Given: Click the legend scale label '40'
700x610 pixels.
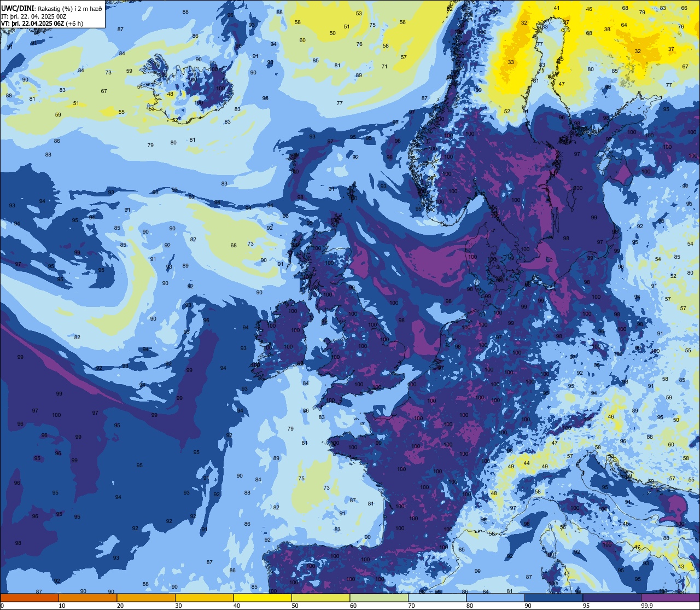Looking at the screenshot, I should (x=237, y=606).
